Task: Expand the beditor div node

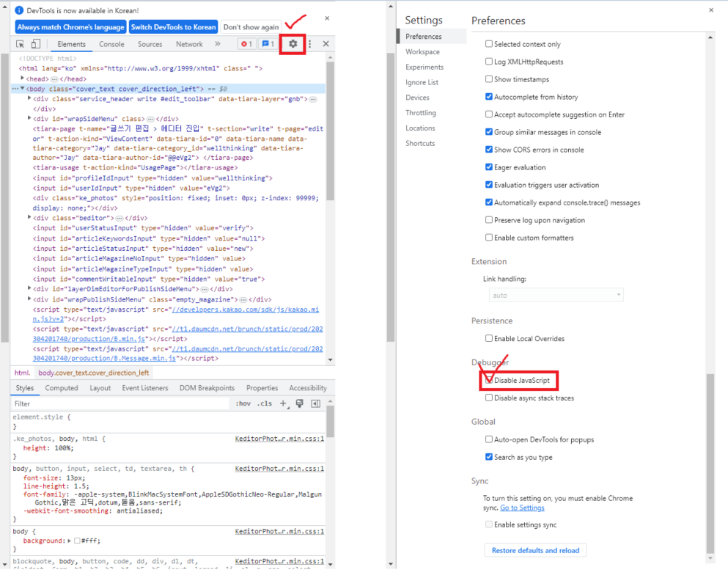Action: (29, 217)
